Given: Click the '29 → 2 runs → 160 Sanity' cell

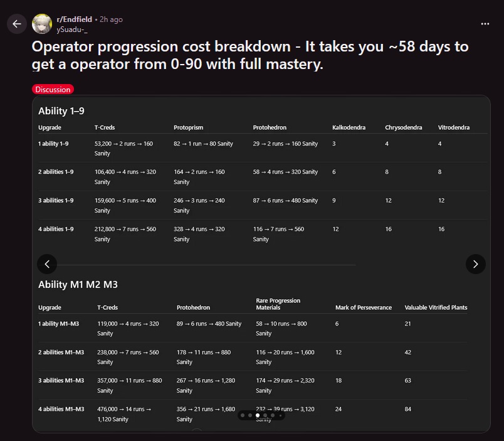Looking at the screenshot, I should [x=285, y=144].
